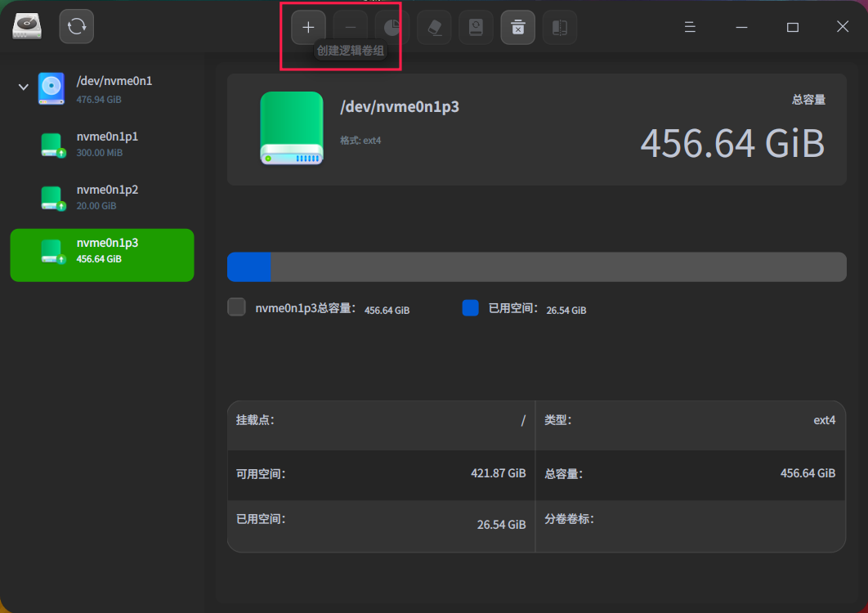
Task: Select partition nvme0n1p3 in the sidebar
Action: 102,255
